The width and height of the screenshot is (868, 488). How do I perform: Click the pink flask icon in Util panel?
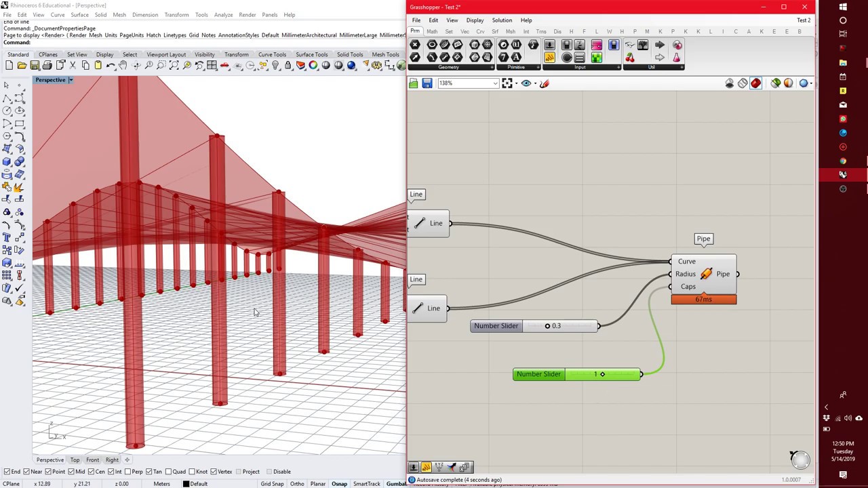point(677,58)
